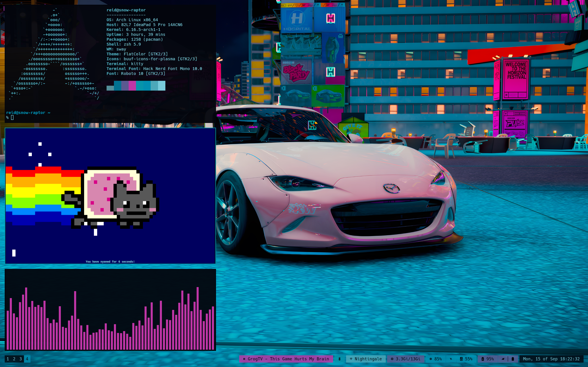
Task: Toggle pause on the GrogTV media module
Action: (244, 359)
